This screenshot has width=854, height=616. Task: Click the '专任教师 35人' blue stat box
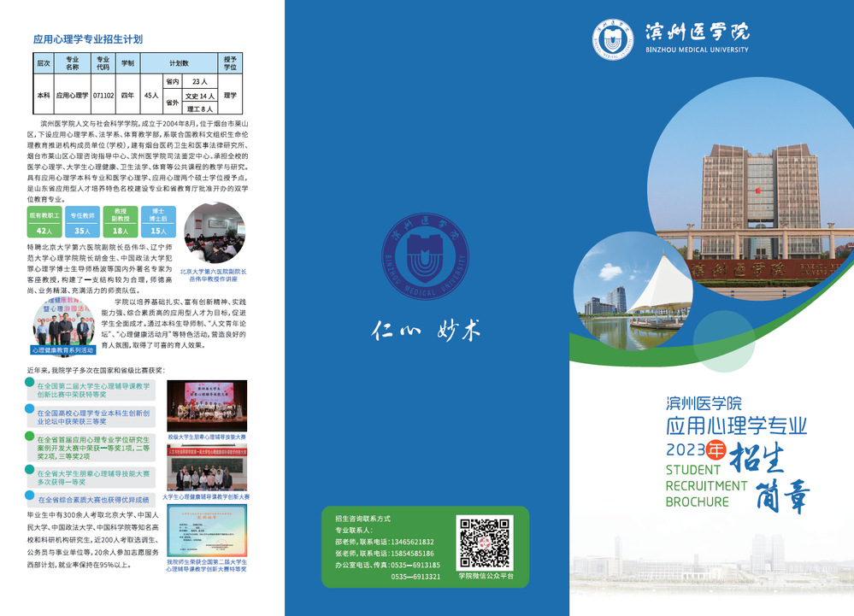click(x=82, y=222)
